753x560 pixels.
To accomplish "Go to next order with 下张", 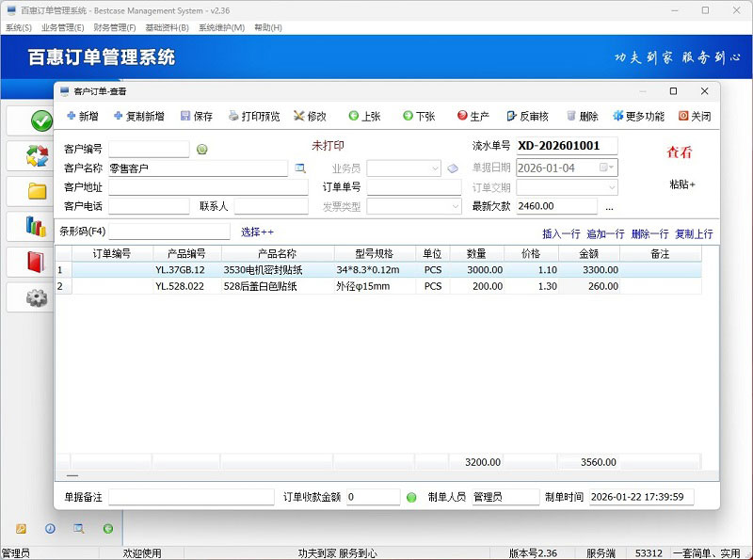I will click(419, 116).
